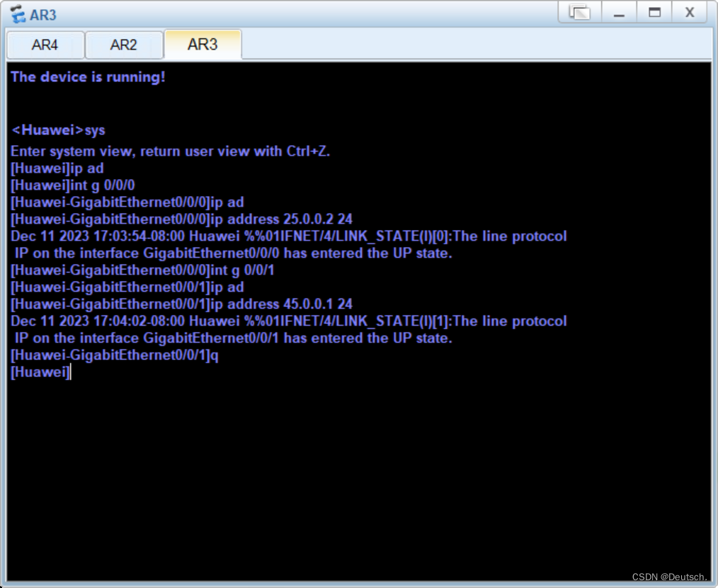718x588 pixels.
Task: Click the 'ip address 25.0.0.2 24' line
Action: (x=181, y=219)
